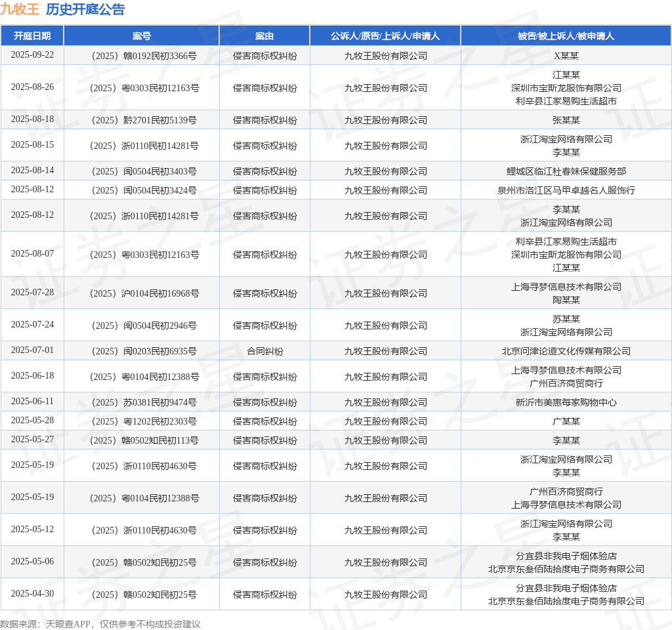
Task: Click 侵害商标权纠纷 in the 2025-09-22 row
Action: 265,56
